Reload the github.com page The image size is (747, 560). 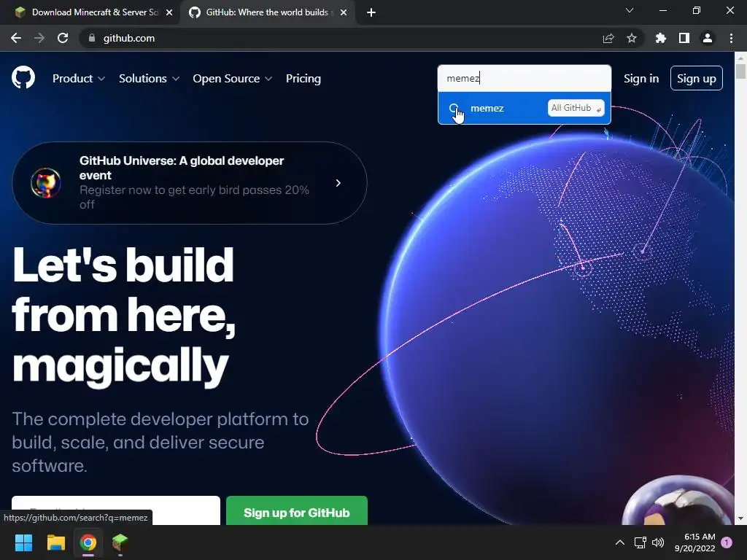(x=63, y=38)
